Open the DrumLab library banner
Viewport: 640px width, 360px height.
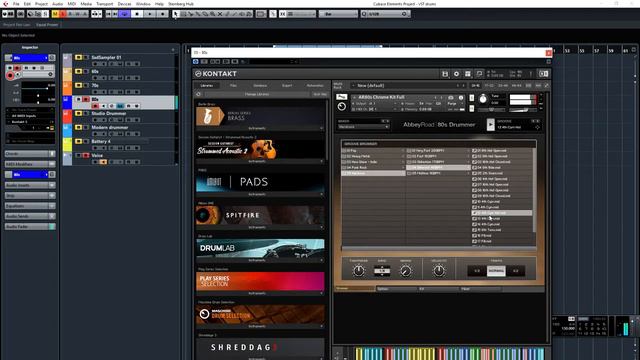tap(260, 248)
